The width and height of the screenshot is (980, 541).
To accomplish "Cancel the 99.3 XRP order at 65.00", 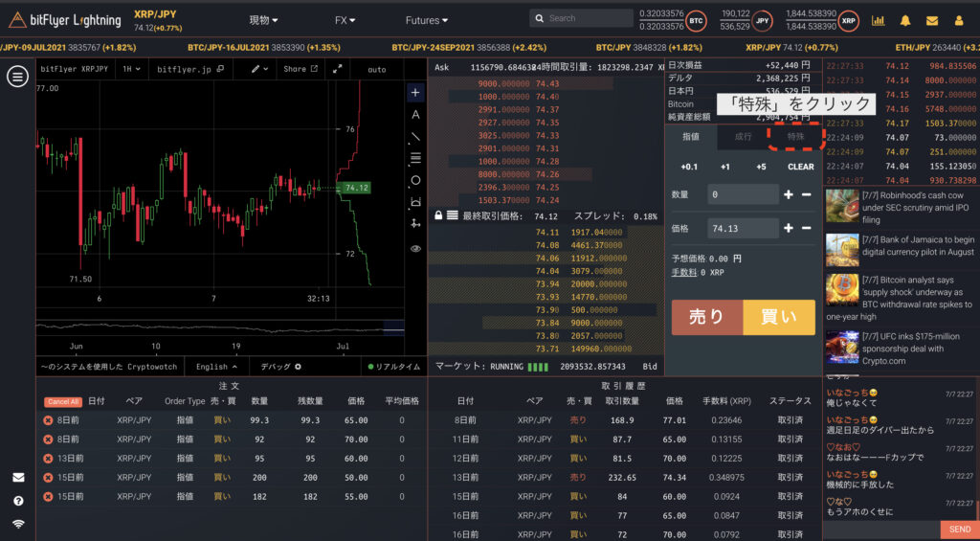I will coord(48,420).
